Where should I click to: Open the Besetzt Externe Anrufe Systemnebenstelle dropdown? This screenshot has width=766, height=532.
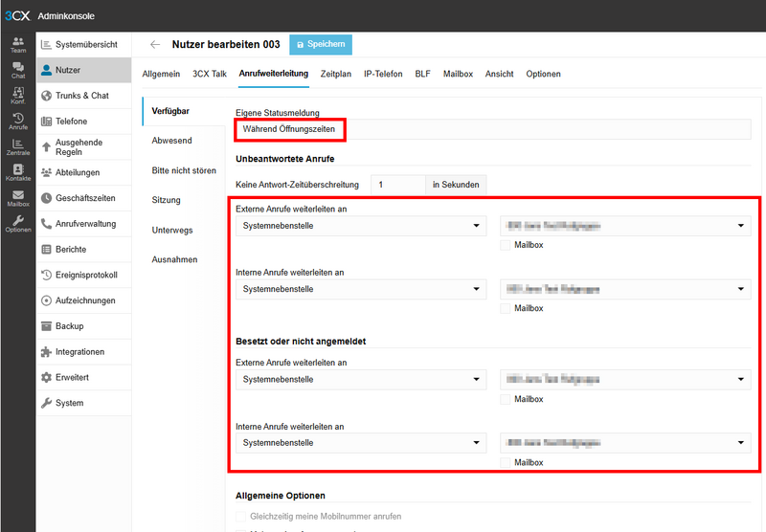[361, 380]
